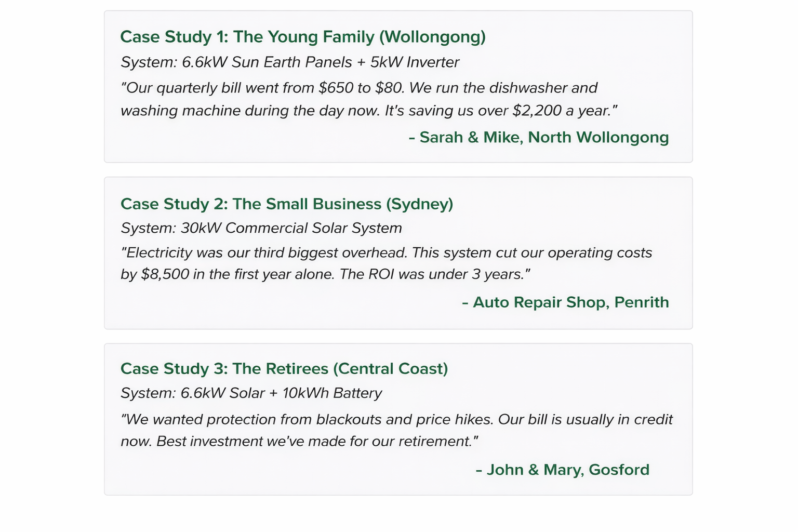Viewport: 798px width, 532px height.
Task: Click the washing machine during the day line
Action: click(369, 111)
